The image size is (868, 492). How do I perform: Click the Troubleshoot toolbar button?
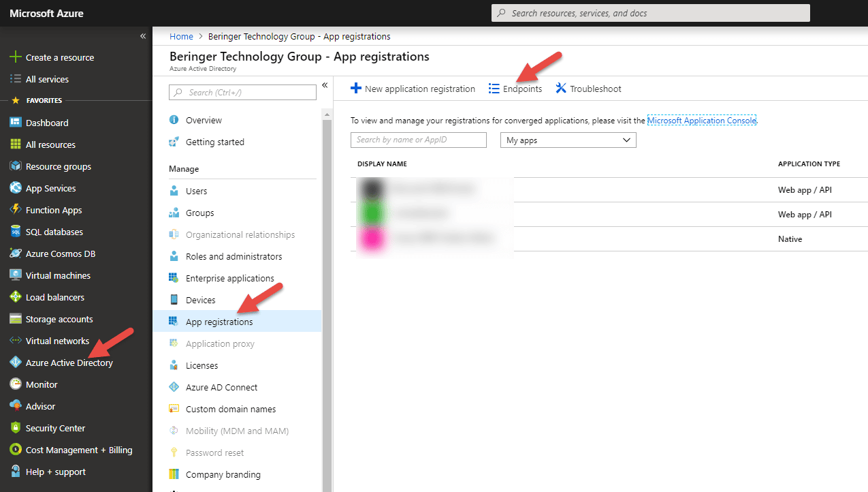click(x=588, y=89)
